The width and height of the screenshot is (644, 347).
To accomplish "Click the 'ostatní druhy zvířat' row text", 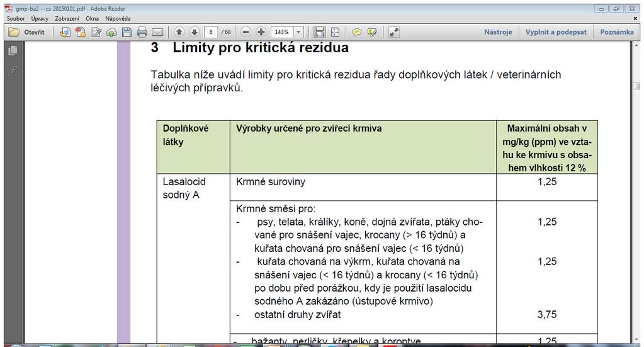I will pos(297,314).
